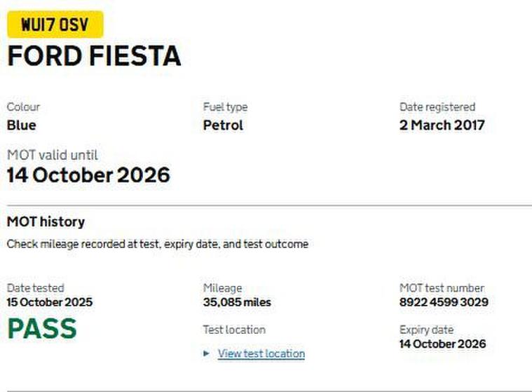The height and width of the screenshot is (392, 532).
Task: Expand the View test location arrow
Action: pos(206,353)
